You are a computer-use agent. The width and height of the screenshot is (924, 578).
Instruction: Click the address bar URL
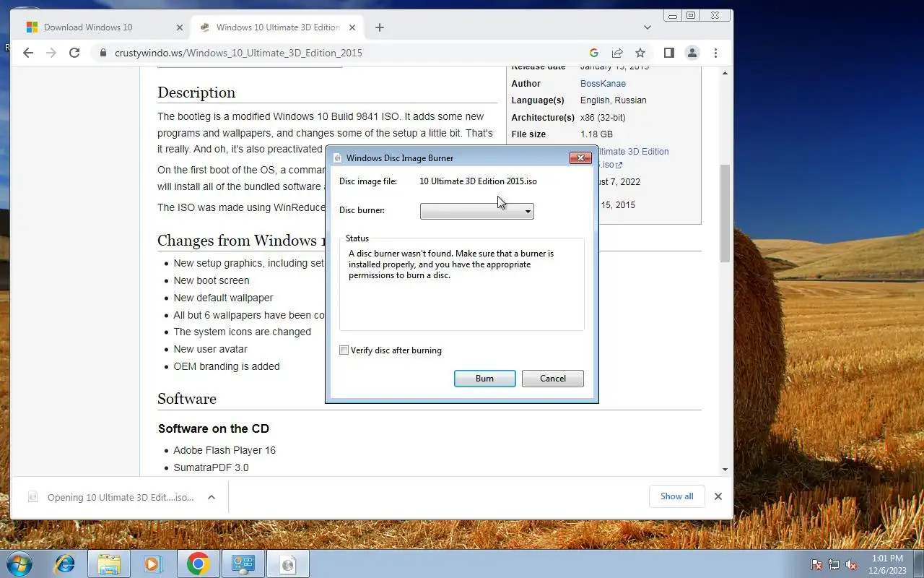[238, 53]
